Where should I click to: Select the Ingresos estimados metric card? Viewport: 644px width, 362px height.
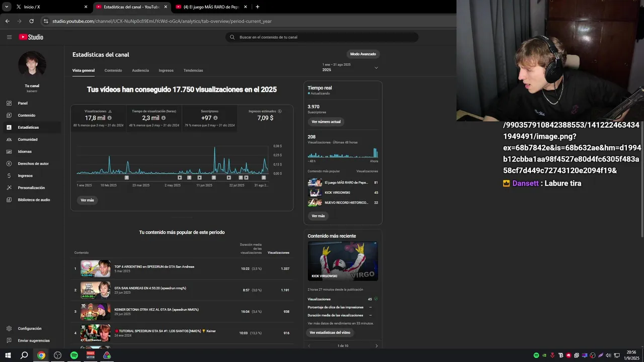tap(265, 118)
